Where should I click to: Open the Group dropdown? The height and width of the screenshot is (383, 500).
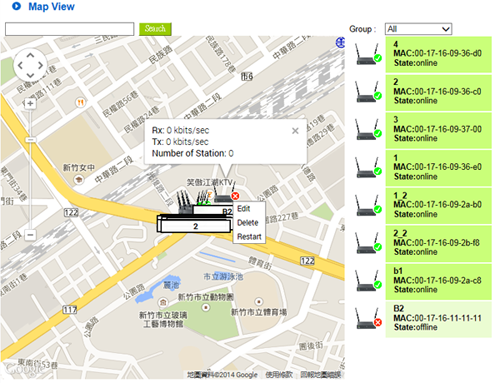[x=418, y=29]
